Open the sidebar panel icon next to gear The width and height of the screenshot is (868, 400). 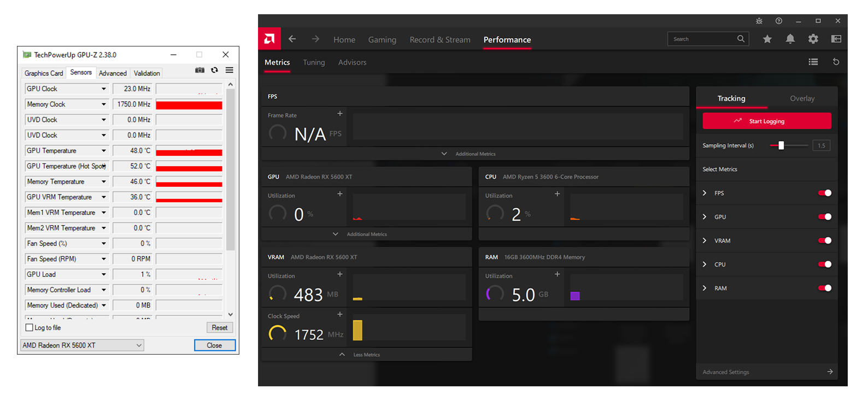pos(836,39)
